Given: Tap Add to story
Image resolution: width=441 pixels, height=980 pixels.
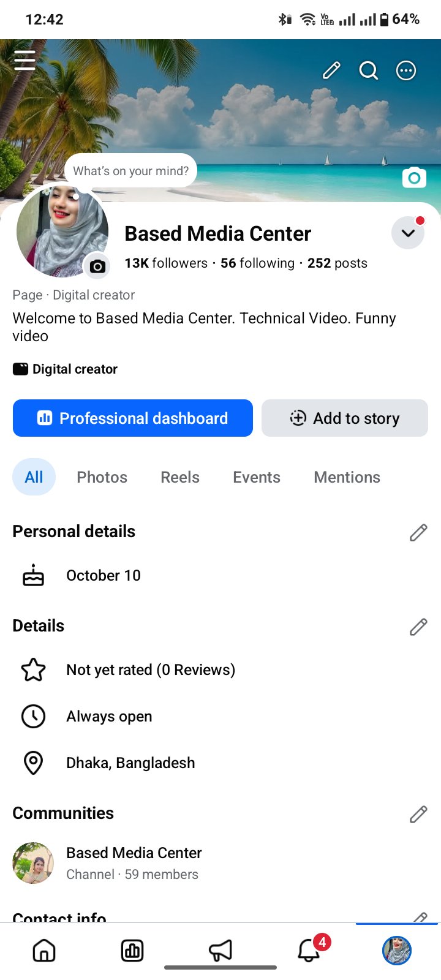Looking at the screenshot, I should click(x=345, y=418).
